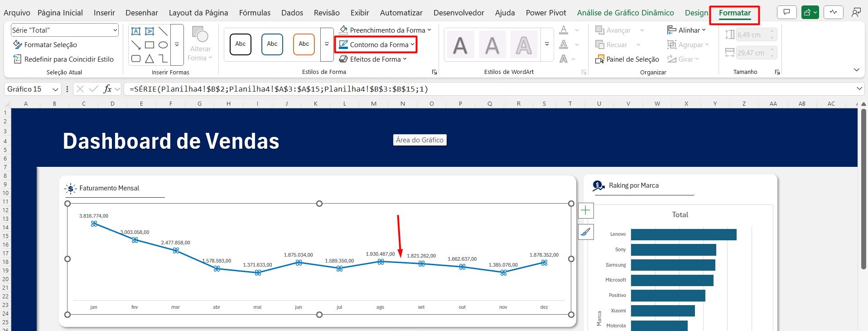
Task: Click the Alterar Forma icon
Action: (x=200, y=34)
